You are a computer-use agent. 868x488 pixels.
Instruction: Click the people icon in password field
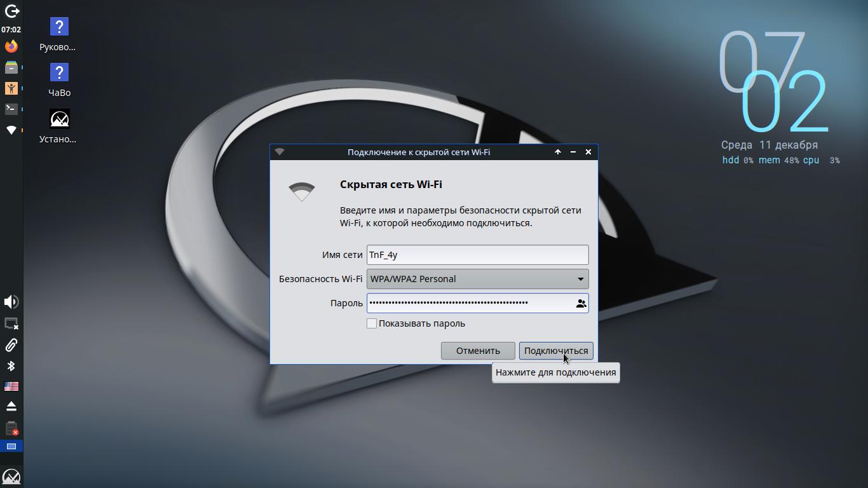pyautogui.click(x=581, y=303)
